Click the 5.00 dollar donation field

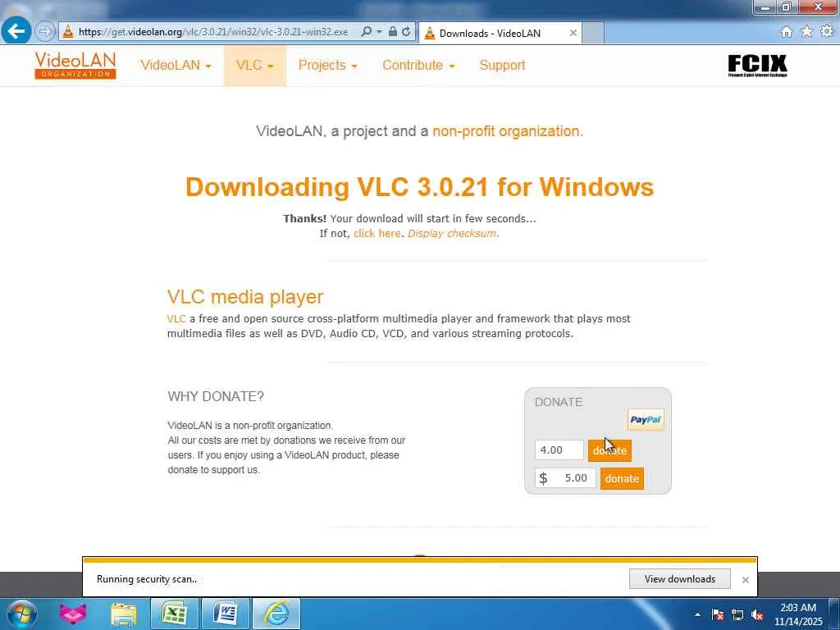pos(565,478)
